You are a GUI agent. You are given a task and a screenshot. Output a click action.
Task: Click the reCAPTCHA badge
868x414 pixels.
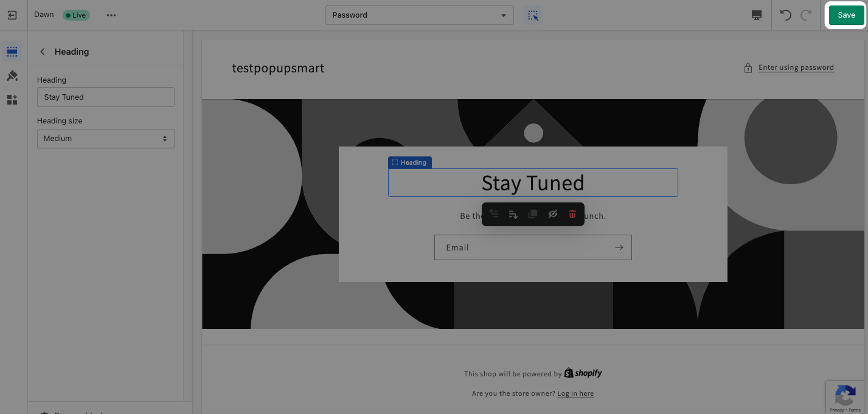point(845,398)
